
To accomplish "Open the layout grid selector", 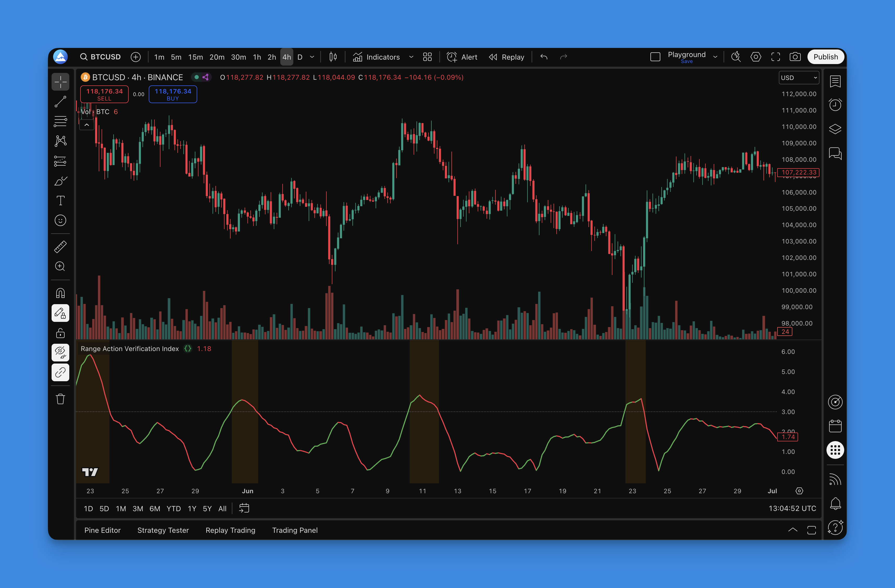I will [427, 57].
